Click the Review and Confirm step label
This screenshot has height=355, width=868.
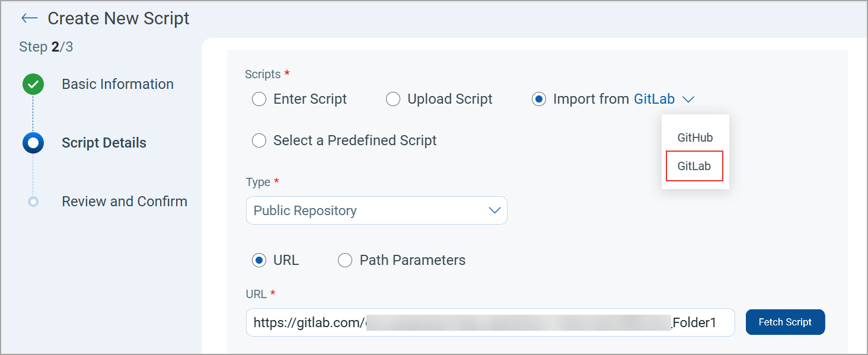pos(125,202)
